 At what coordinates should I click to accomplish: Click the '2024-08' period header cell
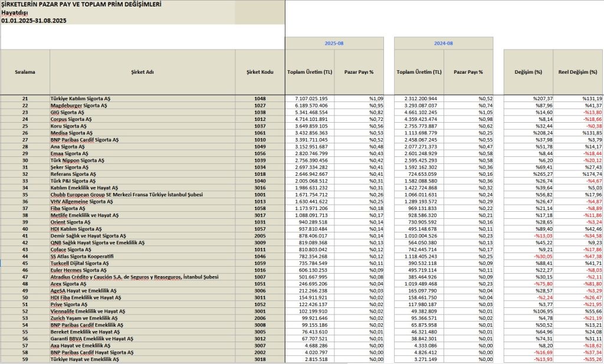(x=444, y=44)
